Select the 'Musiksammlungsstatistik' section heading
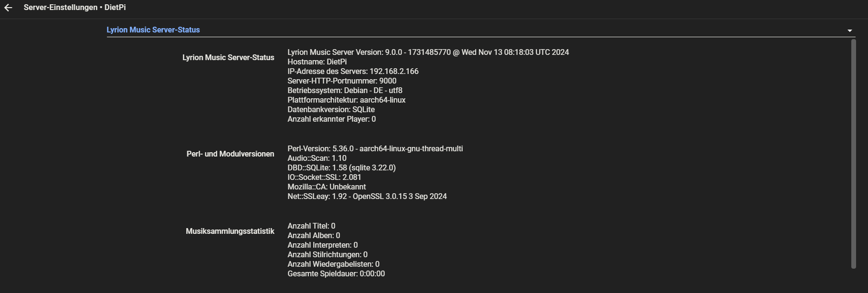868x293 pixels. [230, 231]
